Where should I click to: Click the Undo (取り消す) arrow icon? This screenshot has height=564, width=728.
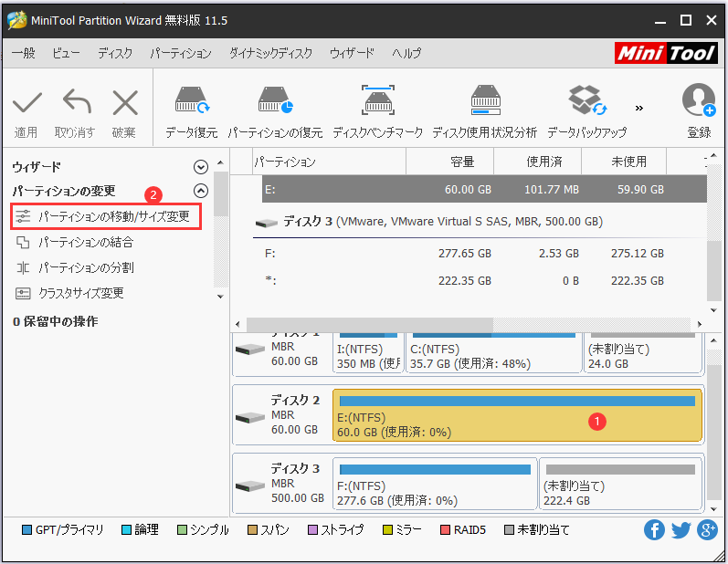tap(77, 101)
